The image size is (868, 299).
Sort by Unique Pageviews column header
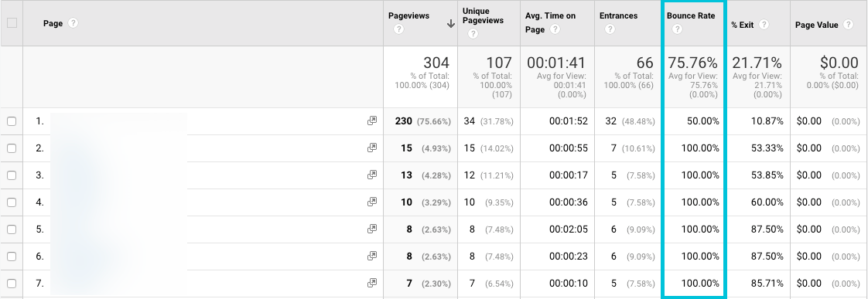tap(483, 15)
